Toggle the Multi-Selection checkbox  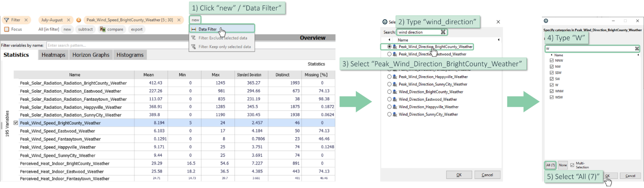tap(572, 165)
